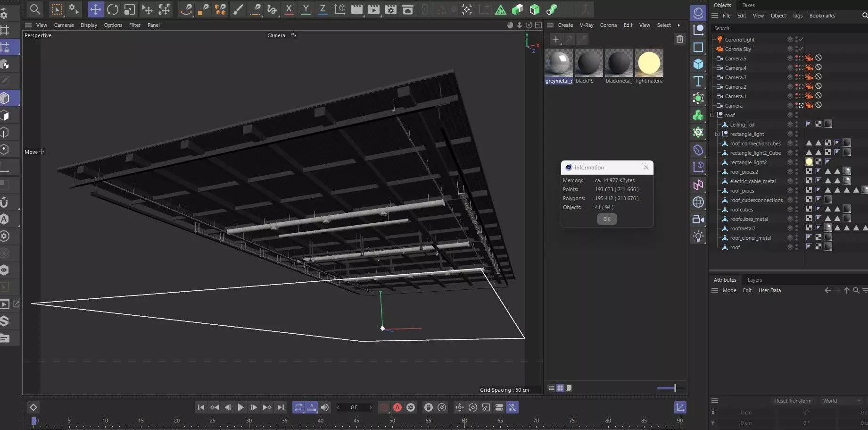The width and height of the screenshot is (868, 430).
Task: Open the Display viewport menu
Action: pyautogui.click(x=89, y=25)
